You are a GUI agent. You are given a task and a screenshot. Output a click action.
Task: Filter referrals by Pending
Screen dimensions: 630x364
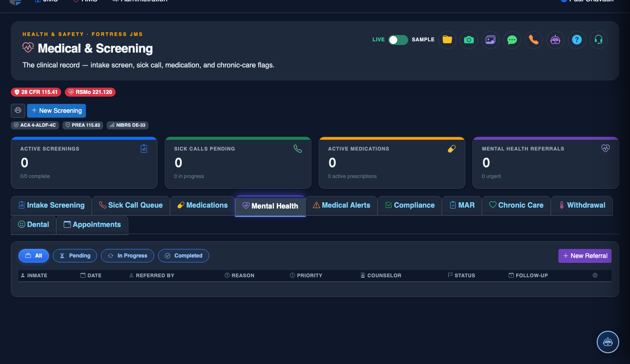click(x=75, y=256)
